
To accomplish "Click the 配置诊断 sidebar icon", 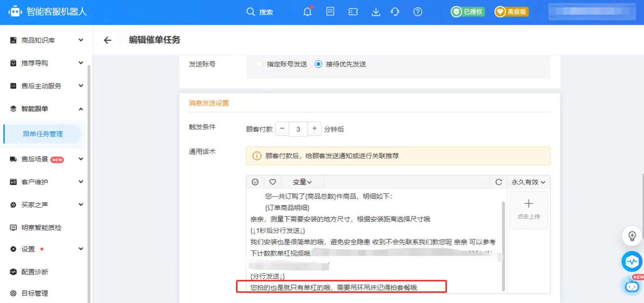I will coord(13,272).
